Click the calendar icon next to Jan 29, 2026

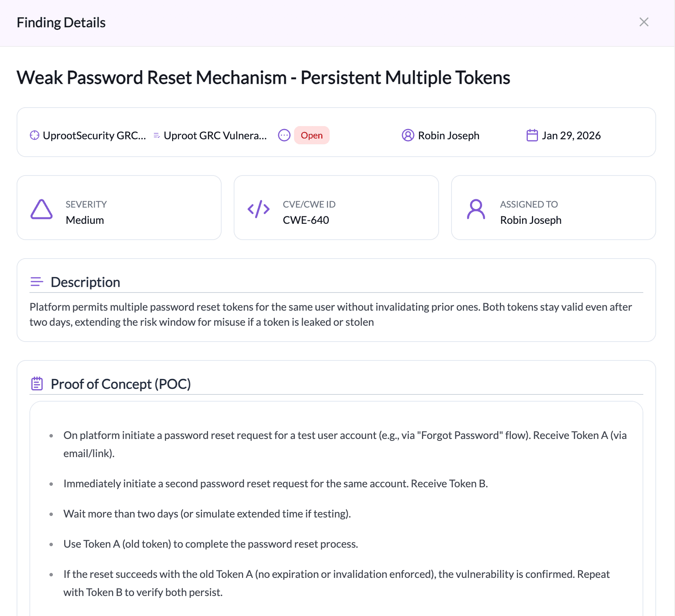[532, 135]
